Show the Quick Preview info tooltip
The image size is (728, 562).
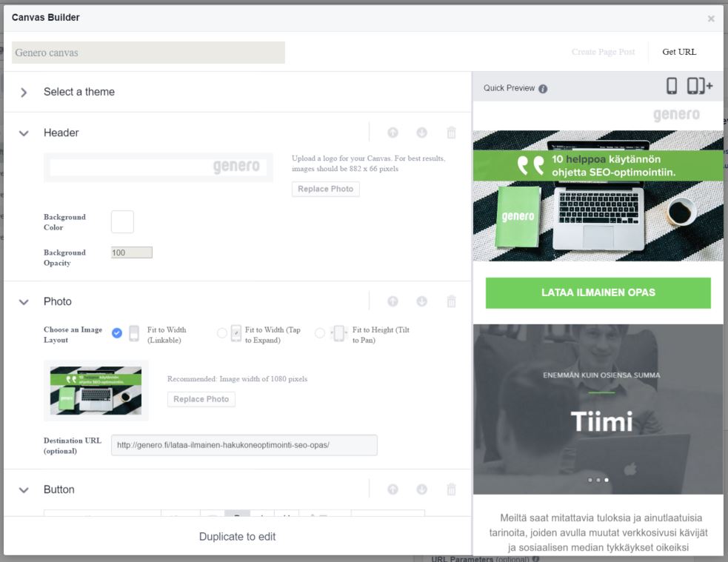[x=543, y=89]
